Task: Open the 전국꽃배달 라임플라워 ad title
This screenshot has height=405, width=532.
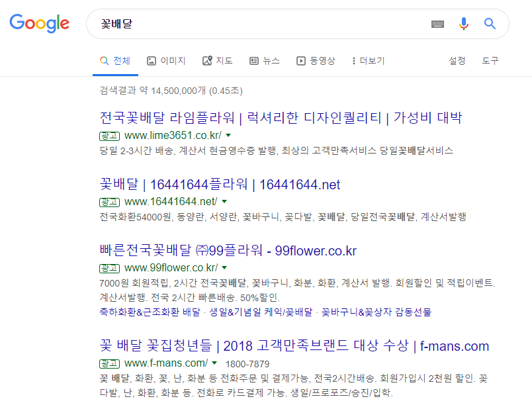Action: (281, 118)
